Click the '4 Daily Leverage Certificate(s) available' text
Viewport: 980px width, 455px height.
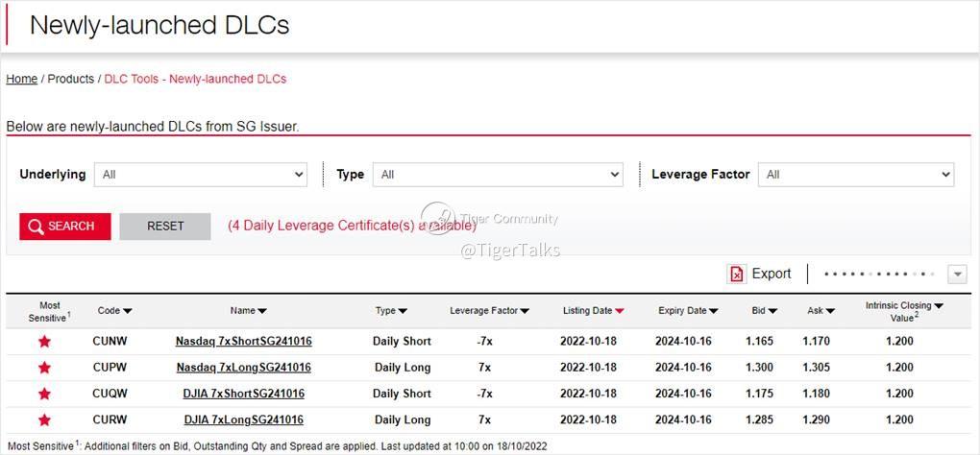tap(352, 226)
